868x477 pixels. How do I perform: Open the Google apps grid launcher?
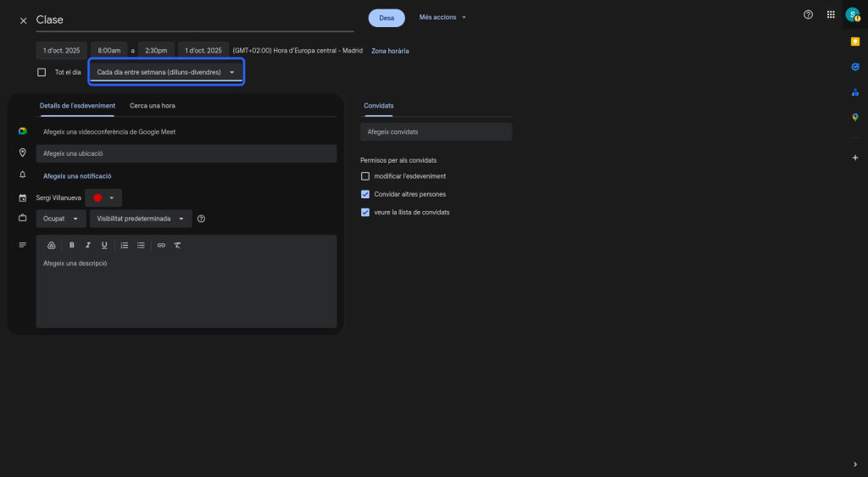[x=831, y=15]
